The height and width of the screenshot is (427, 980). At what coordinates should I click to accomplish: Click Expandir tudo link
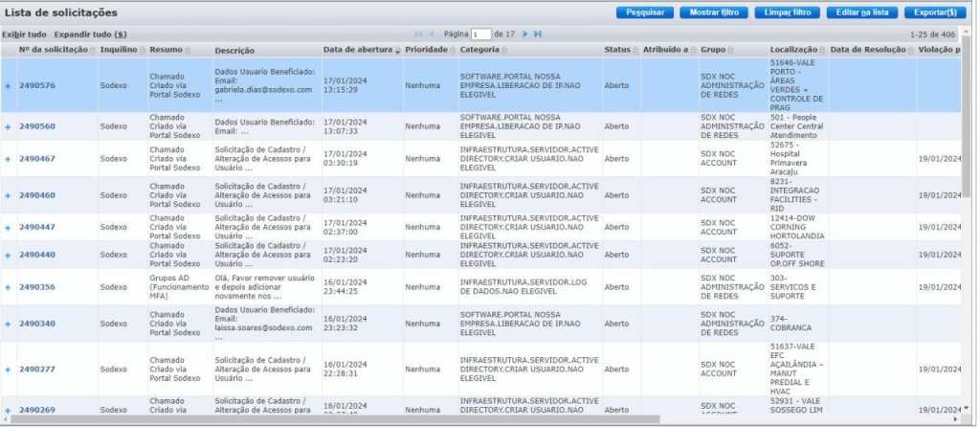tap(90, 34)
